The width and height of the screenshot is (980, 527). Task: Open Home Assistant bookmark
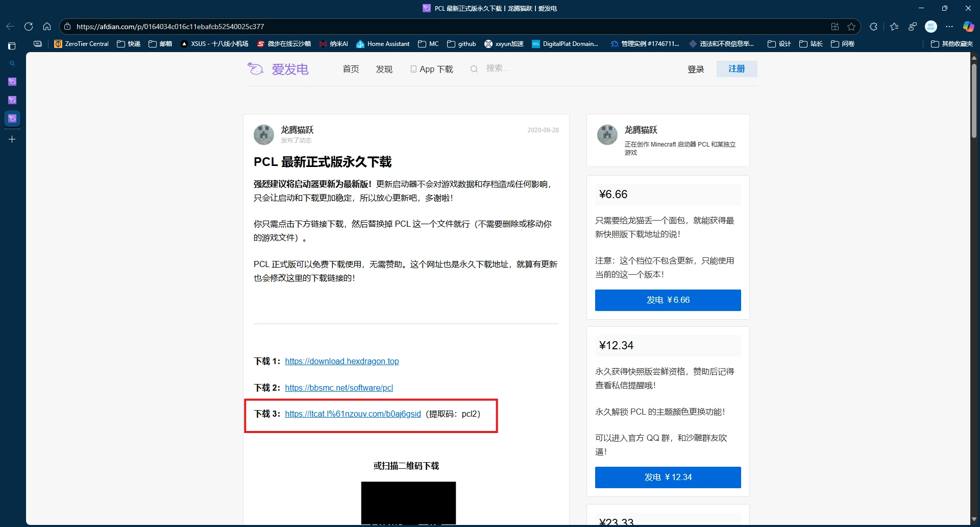coord(383,44)
